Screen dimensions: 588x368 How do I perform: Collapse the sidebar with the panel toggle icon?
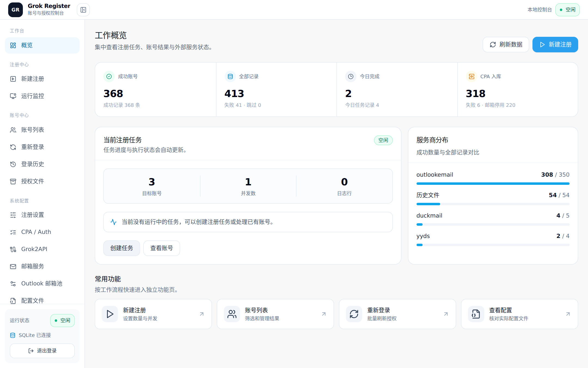pyautogui.click(x=83, y=10)
